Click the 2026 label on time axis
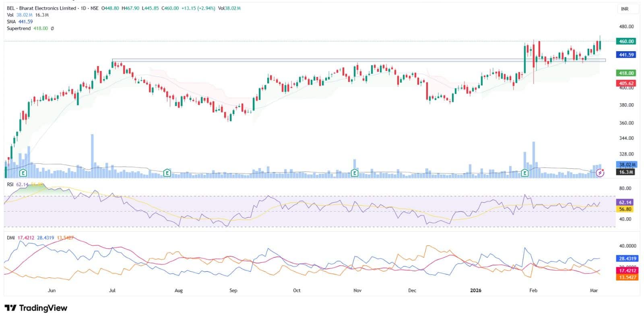This screenshot has width=644, height=320. tap(476, 290)
